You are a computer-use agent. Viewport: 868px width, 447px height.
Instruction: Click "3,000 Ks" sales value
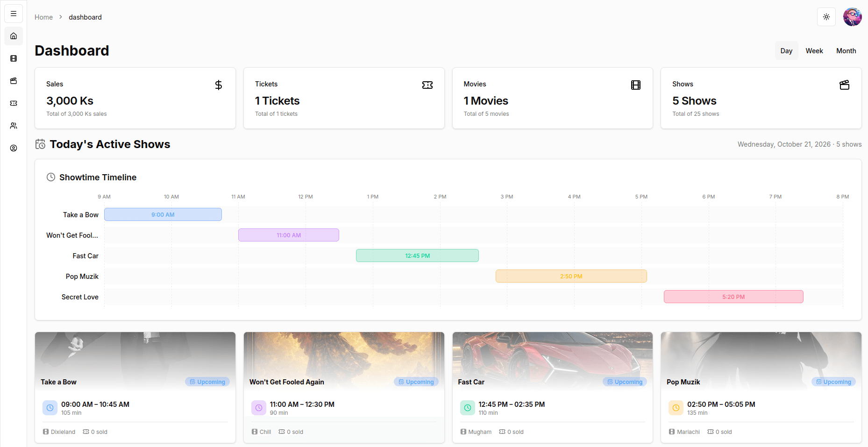[x=70, y=101]
